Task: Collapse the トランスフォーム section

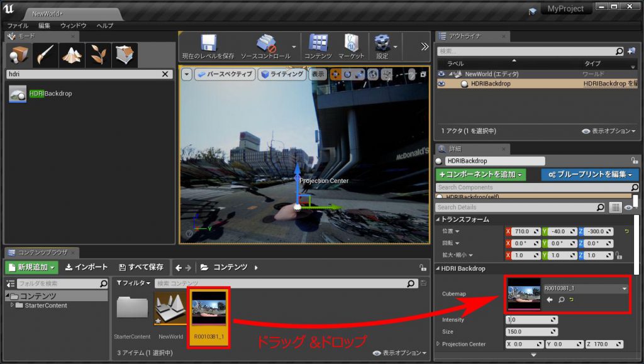Action: click(x=438, y=219)
